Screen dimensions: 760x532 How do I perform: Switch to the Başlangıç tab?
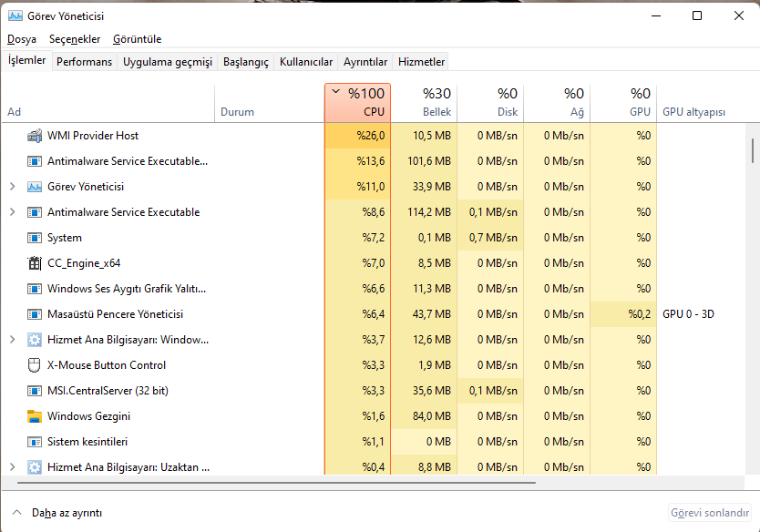pos(246,62)
